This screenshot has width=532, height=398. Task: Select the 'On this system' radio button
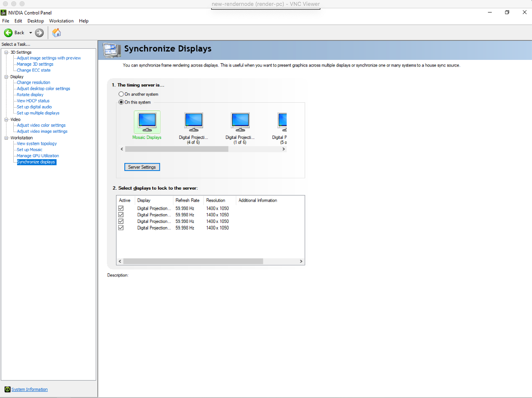121,102
